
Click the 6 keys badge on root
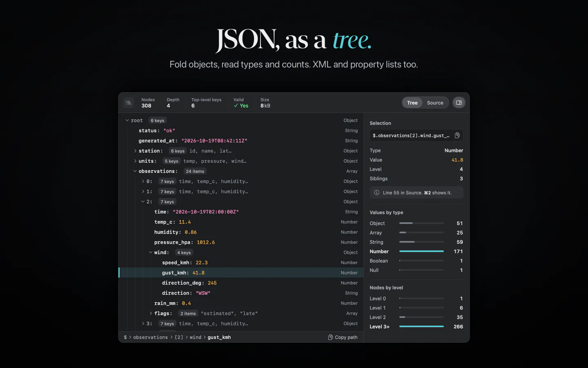point(157,121)
